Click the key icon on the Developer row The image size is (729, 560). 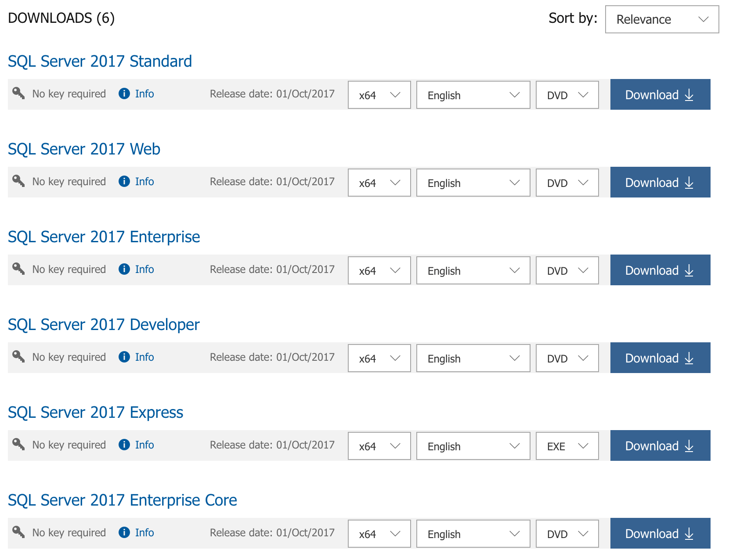coord(18,357)
